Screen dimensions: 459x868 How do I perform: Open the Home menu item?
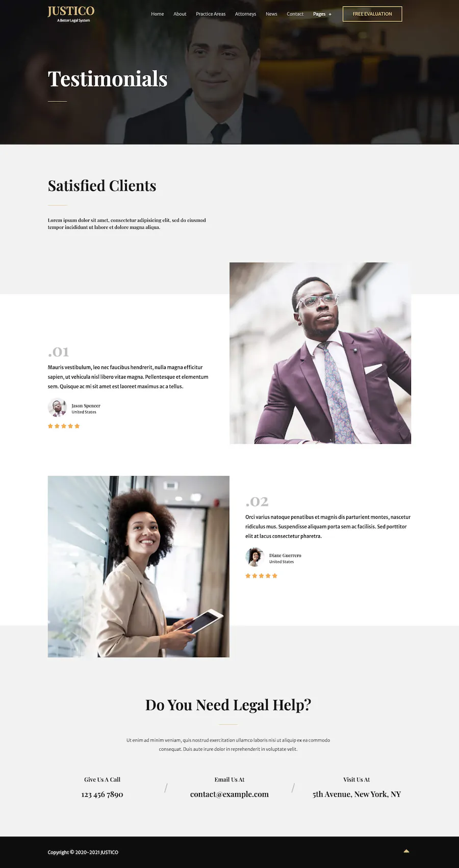pos(157,14)
